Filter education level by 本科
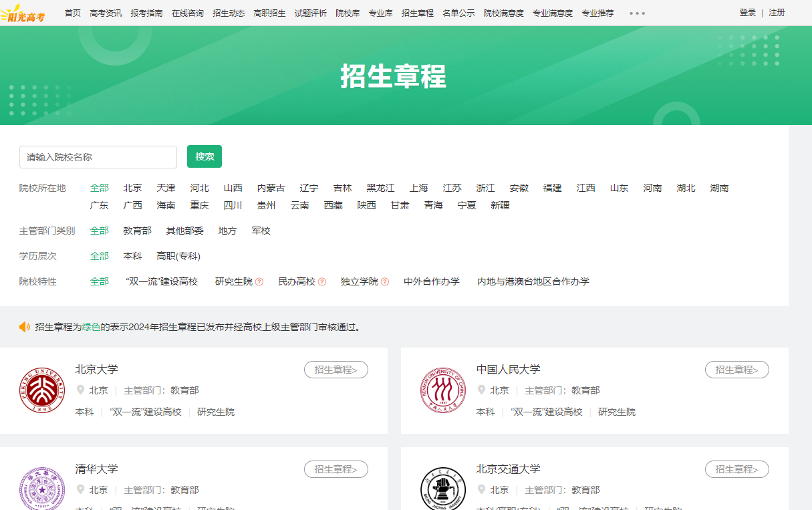This screenshot has height=510, width=812. click(x=133, y=257)
